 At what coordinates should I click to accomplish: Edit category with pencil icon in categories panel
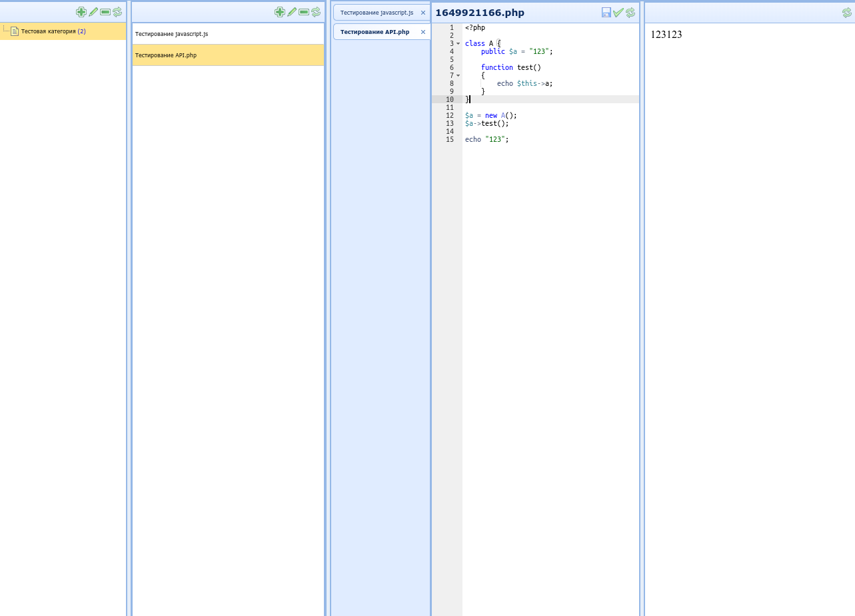[x=93, y=12]
